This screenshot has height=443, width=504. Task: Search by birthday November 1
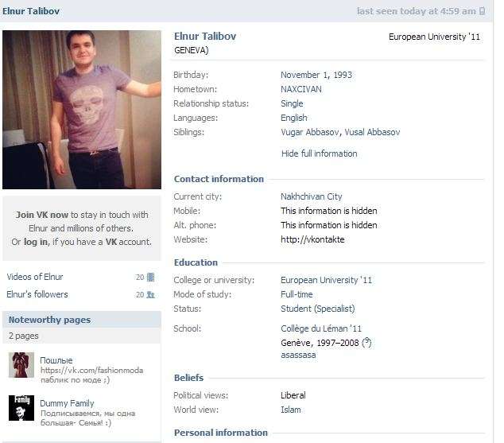click(x=307, y=75)
